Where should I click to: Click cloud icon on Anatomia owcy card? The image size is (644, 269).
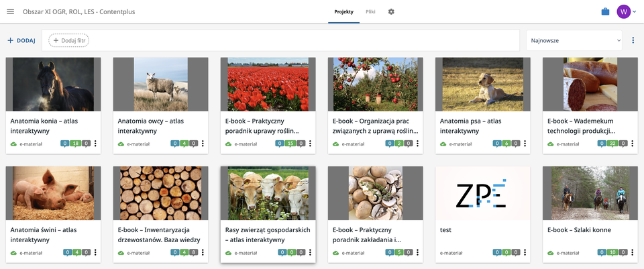tap(121, 144)
